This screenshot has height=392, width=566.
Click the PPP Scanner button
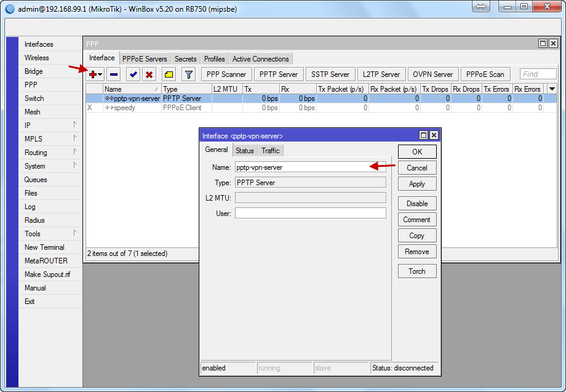coord(226,74)
